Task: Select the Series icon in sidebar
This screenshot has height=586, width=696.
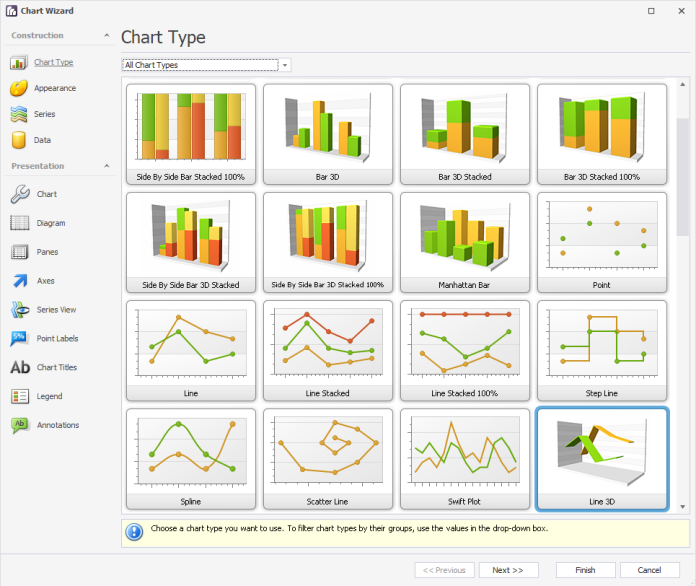Action: [18, 114]
